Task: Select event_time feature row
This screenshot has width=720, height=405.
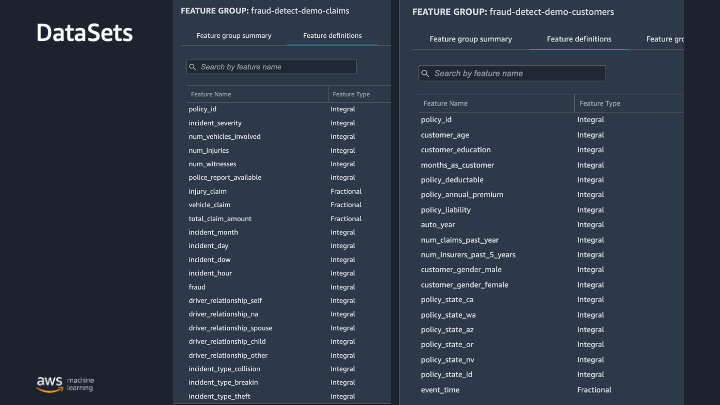Action: pos(551,390)
